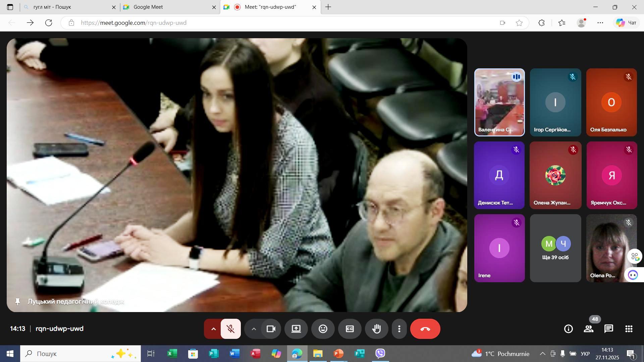Toggle the camera button in Meet
This screenshot has width=644, height=362.
[271, 329]
